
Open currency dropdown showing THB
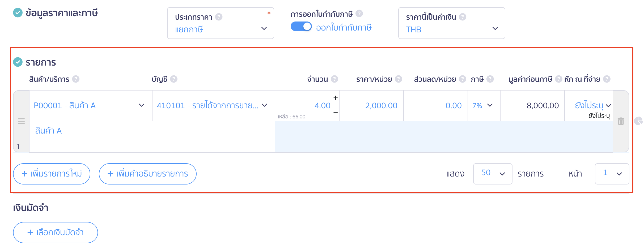click(x=452, y=23)
